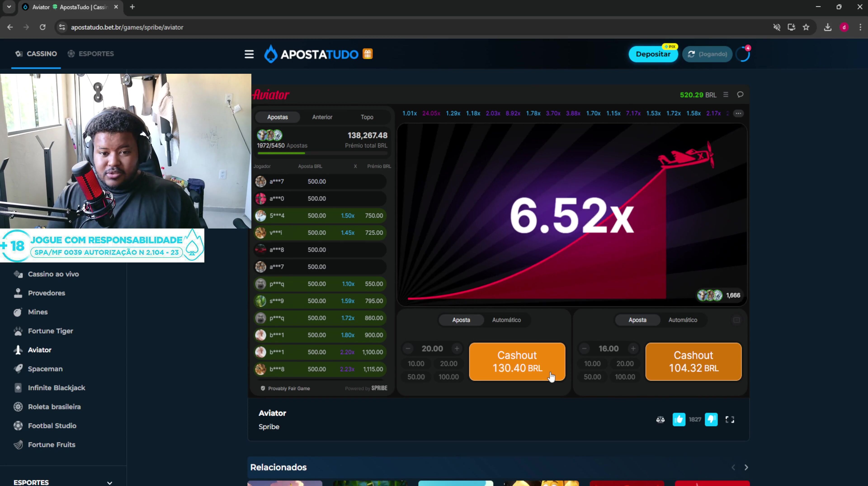The height and width of the screenshot is (486, 868).
Task: Go to previous Relacionados games
Action: click(x=733, y=467)
